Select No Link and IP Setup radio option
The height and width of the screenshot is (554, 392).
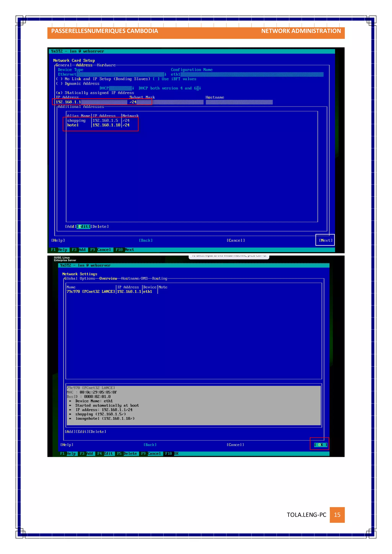[x=59, y=79]
